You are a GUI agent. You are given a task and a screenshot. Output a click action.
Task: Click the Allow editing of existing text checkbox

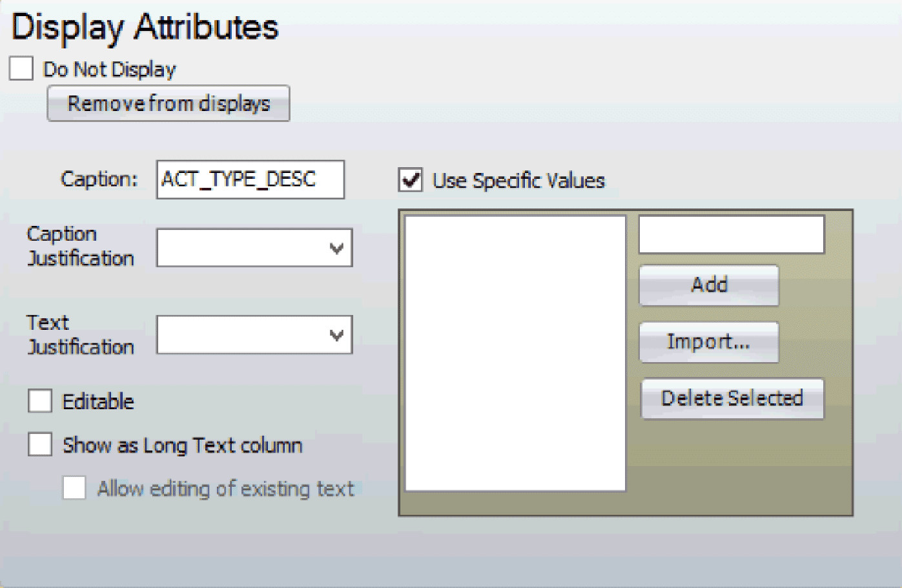point(74,488)
